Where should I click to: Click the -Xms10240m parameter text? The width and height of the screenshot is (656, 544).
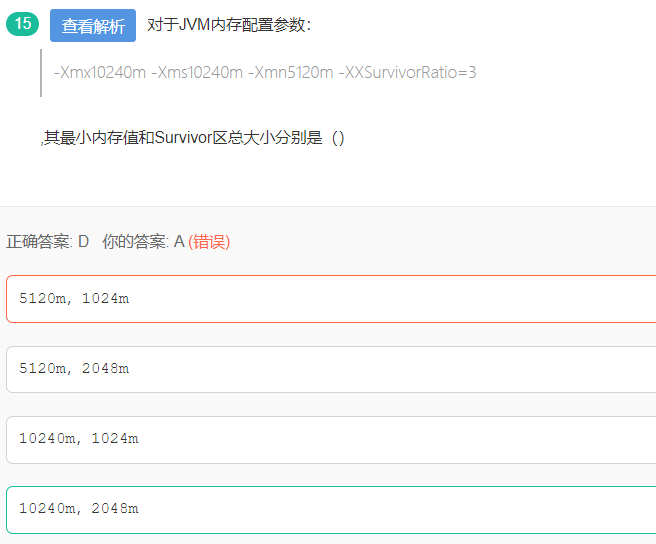197,72
